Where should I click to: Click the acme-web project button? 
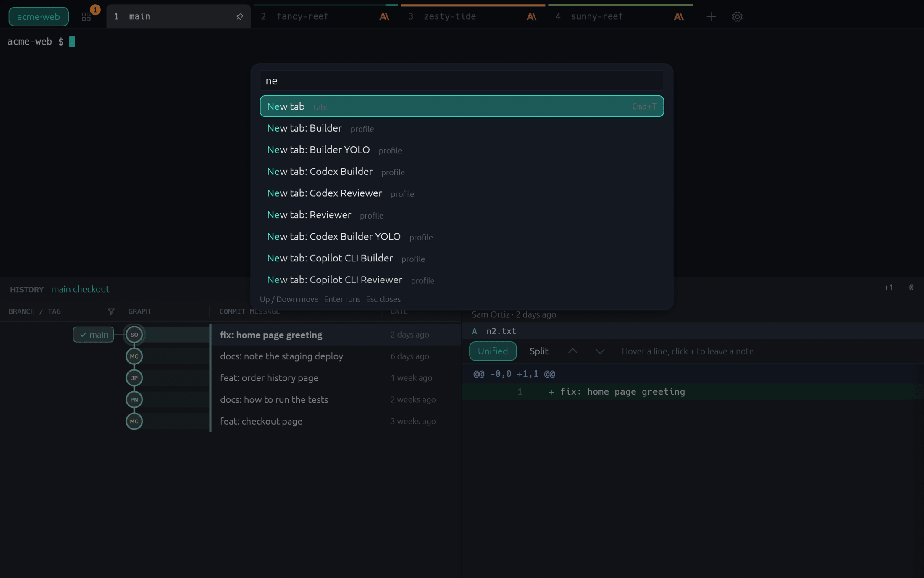click(x=39, y=17)
